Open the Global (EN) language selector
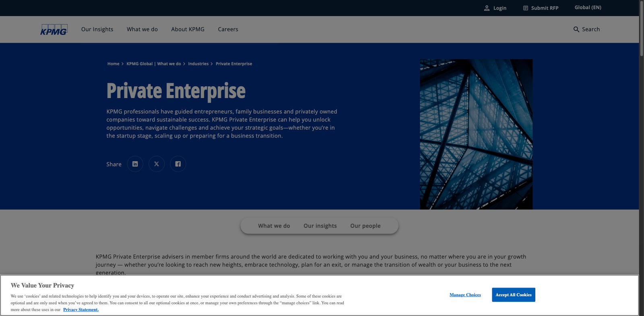Screen dimensions: 644x316 point(588,8)
